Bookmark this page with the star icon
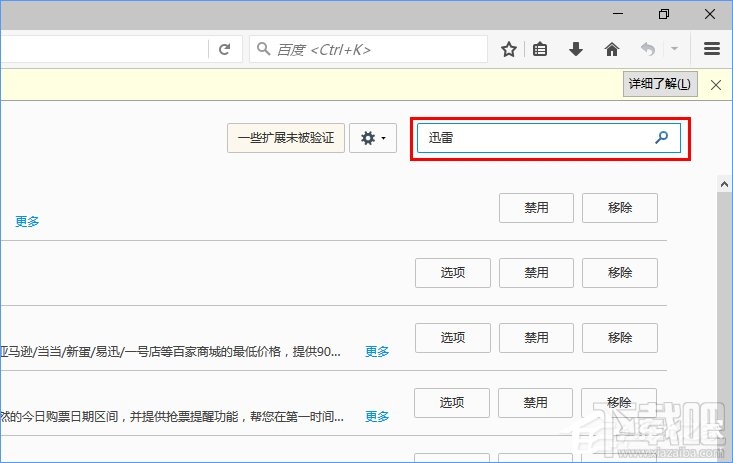This screenshot has width=733, height=463. pos(509,49)
